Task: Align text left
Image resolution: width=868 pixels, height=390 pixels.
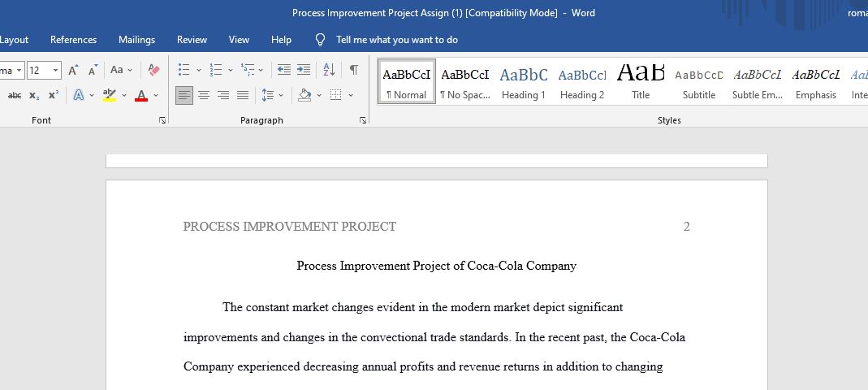Action: tap(184, 95)
